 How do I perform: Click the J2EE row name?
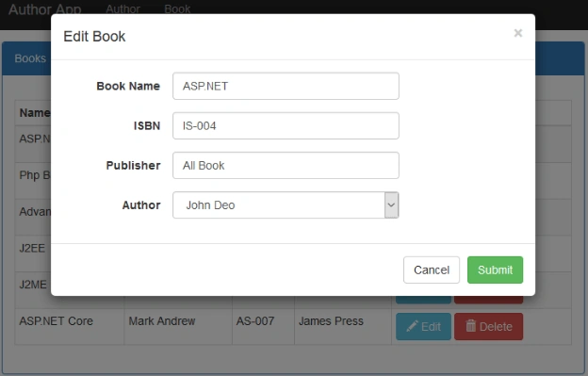coord(32,248)
